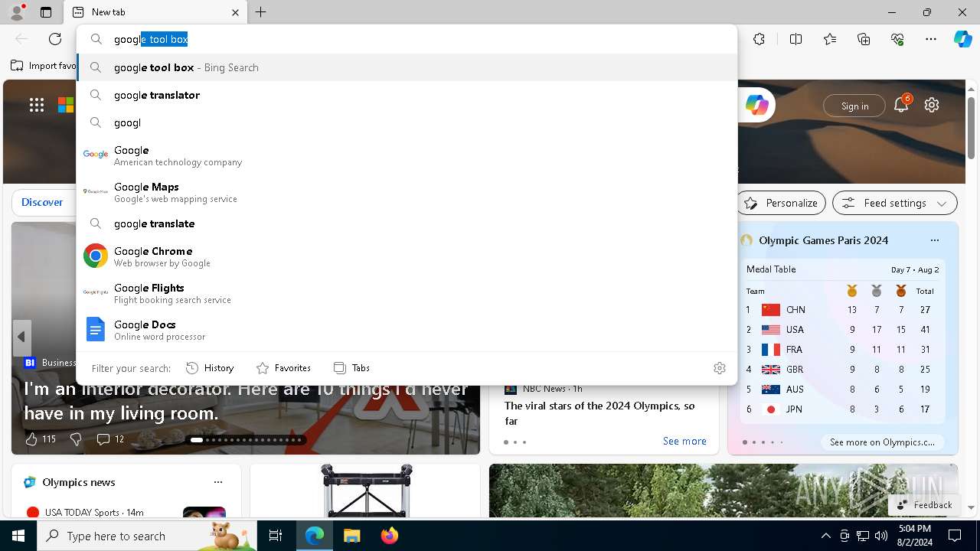The image size is (980, 551).
Task: Dislike the interior decorator article
Action: pos(76,439)
